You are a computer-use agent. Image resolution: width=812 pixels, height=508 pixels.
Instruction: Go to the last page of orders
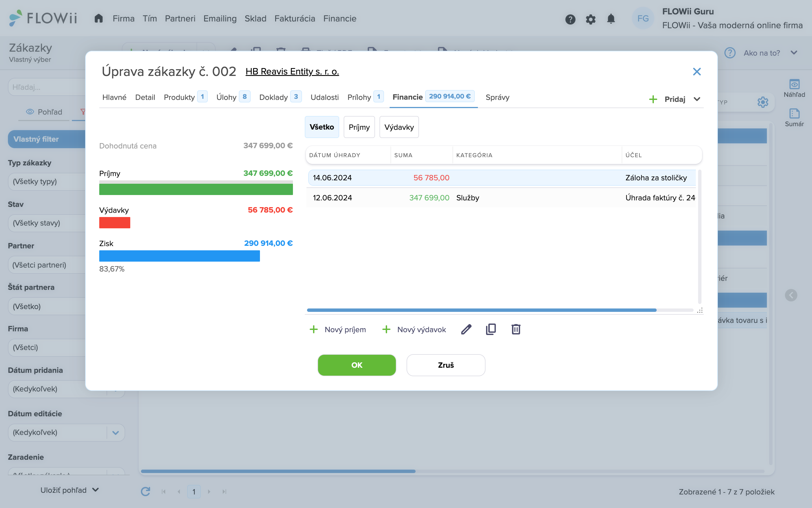pyautogui.click(x=224, y=492)
